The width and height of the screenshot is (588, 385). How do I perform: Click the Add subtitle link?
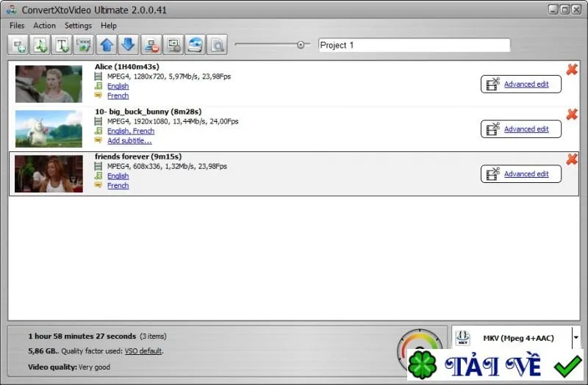click(129, 140)
